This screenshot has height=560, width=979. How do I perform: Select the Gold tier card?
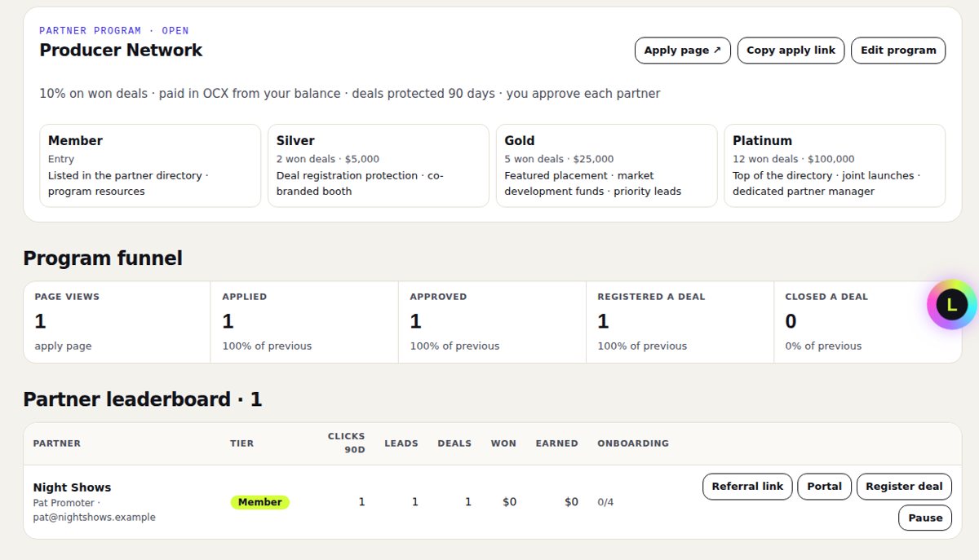(x=607, y=165)
